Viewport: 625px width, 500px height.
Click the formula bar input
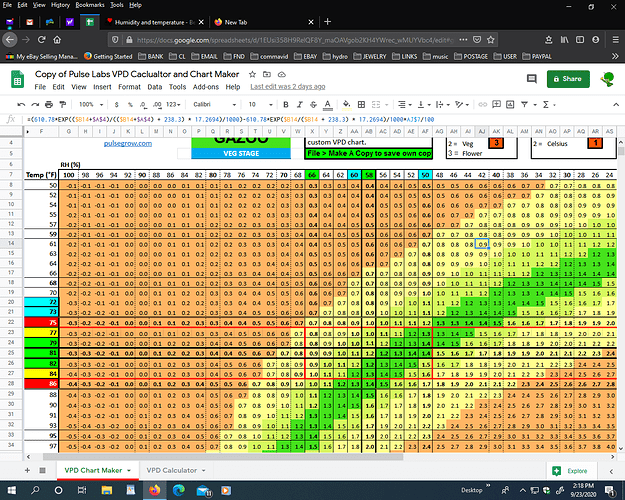(319, 119)
